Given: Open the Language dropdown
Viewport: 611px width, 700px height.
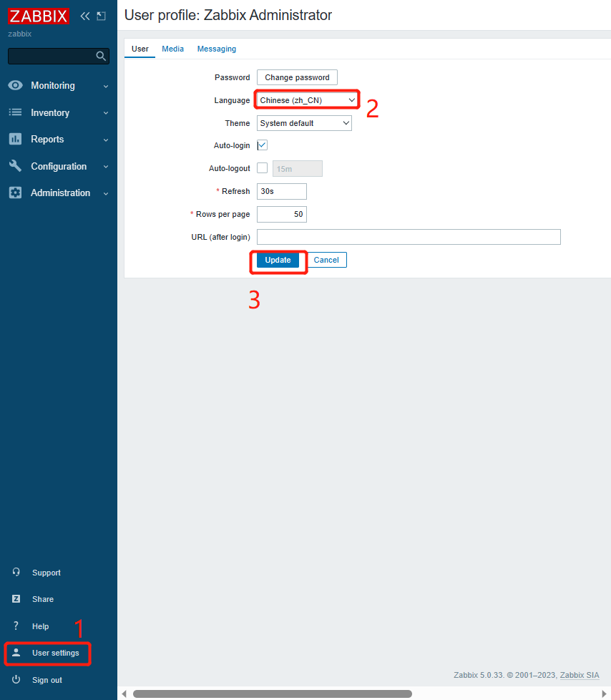Looking at the screenshot, I should [307, 100].
